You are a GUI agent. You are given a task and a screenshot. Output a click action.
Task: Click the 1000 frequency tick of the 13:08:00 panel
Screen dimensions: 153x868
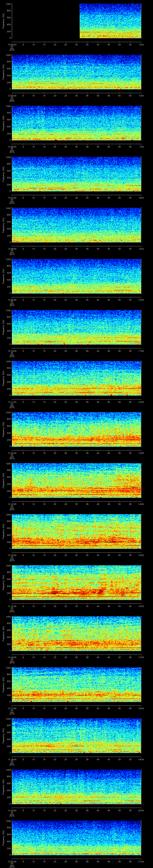[8, 208]
